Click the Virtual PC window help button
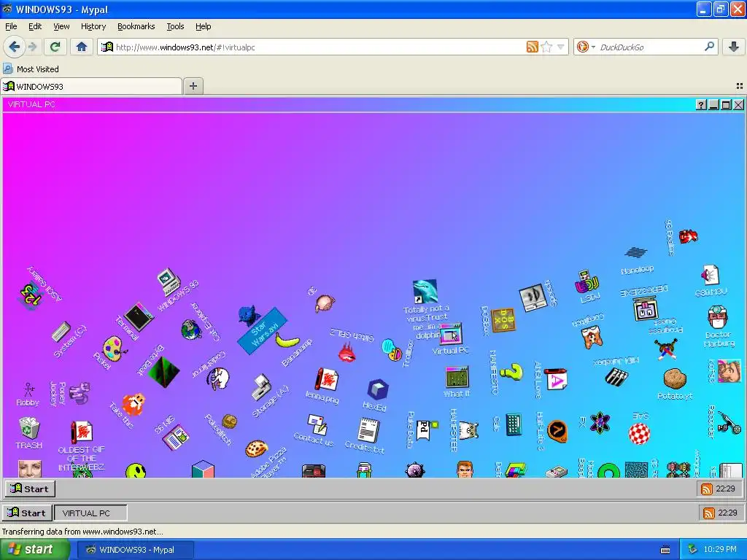Viewport: 747px width, 560px height. pos(701,105)
